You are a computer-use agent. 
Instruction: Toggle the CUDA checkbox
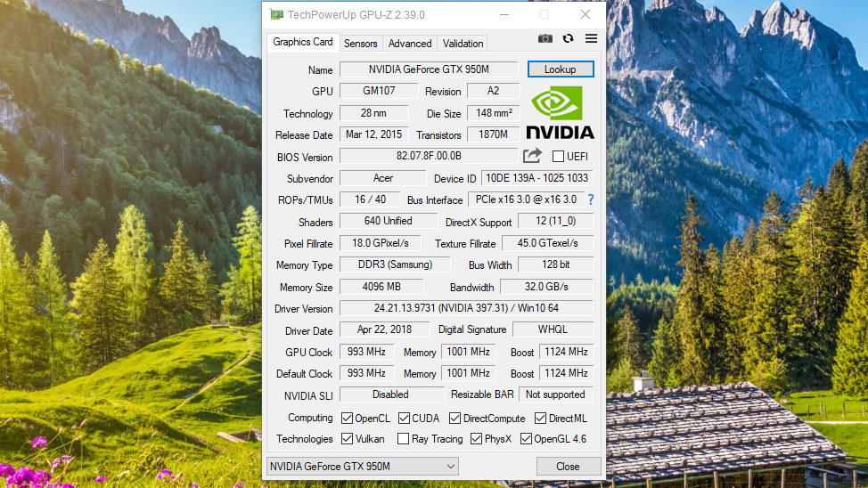pos(404,418)
